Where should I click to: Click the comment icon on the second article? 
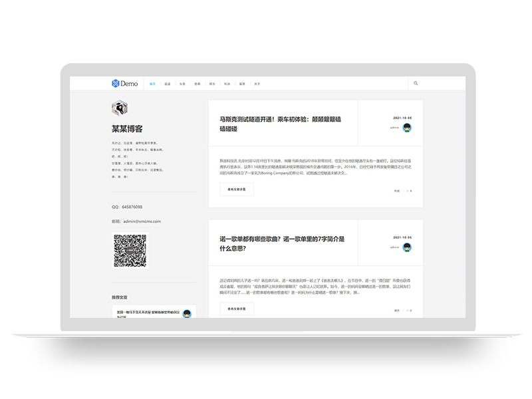pos(408,309)
